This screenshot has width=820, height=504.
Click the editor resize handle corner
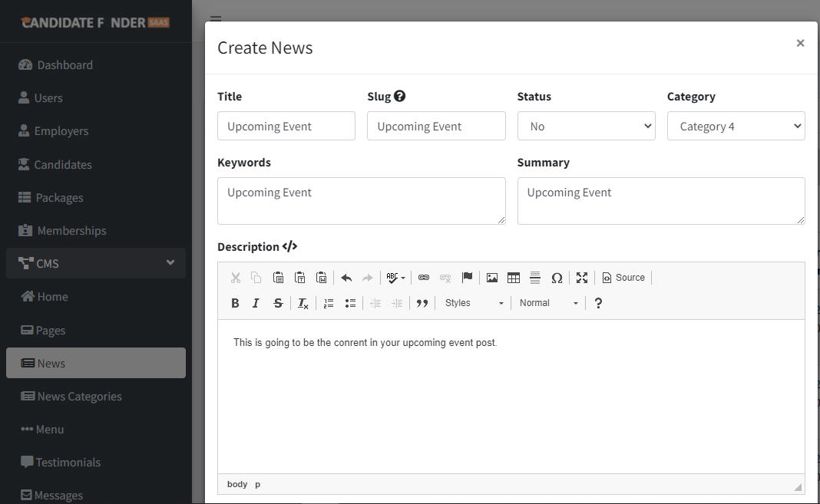coord(798,487)
